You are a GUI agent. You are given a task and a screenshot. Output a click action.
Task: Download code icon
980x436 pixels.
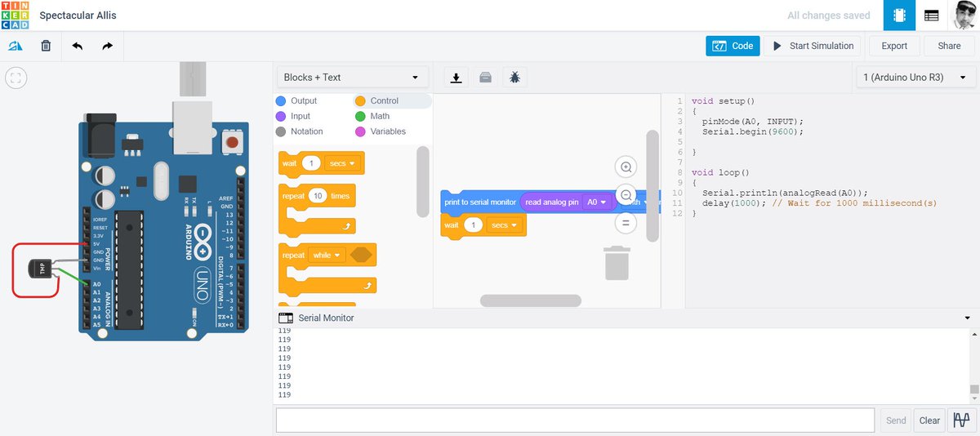[457, 78]
